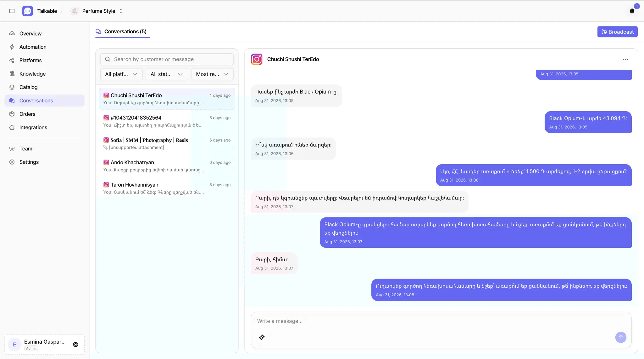This screenshot has height=359, width=644.
Task: Open Knowledge section
Action: (44, 74)
